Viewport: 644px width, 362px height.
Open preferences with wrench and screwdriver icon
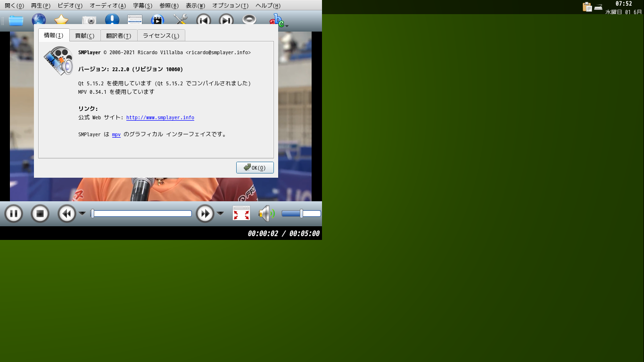pyautogui.click(x=181, y=20)
